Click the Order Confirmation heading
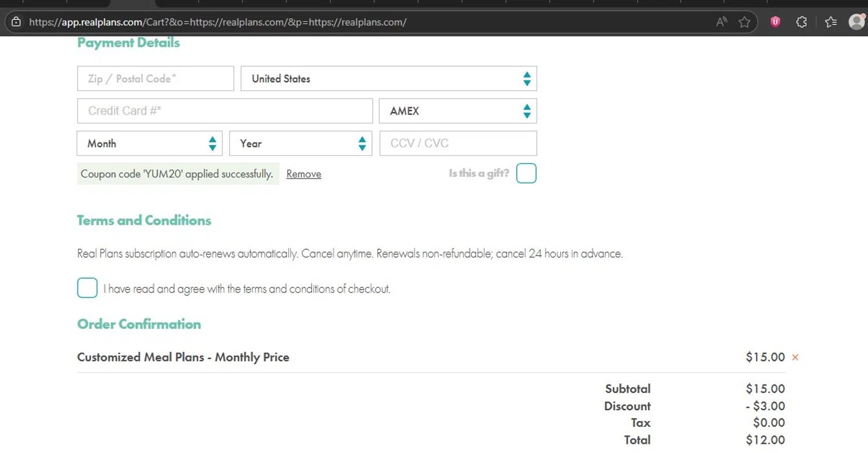Viewport: 868px width, 453px height. pyautogui.click(x=139, y=324)
